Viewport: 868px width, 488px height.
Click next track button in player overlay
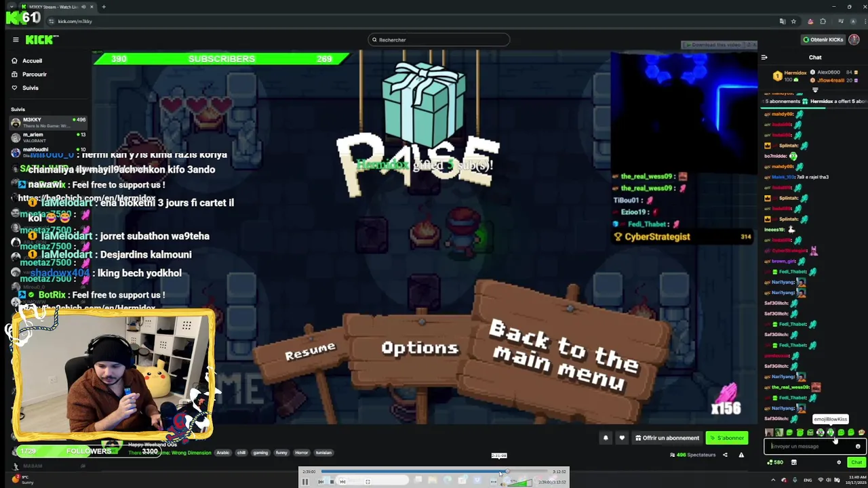[342, 482]
